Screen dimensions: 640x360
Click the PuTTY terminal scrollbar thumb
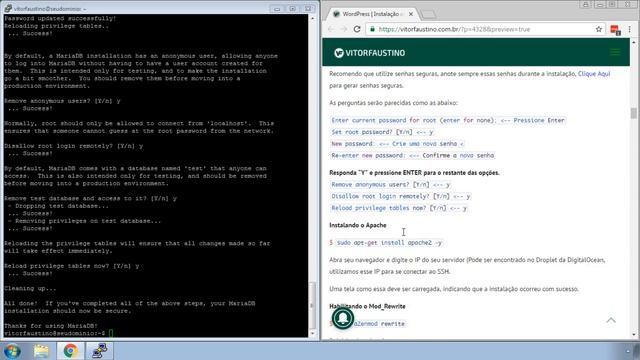(312, 305)
